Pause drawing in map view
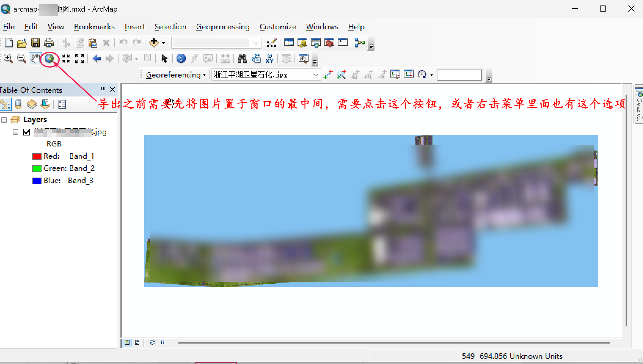Screen dimensions: 643x364 pos(163,342)
